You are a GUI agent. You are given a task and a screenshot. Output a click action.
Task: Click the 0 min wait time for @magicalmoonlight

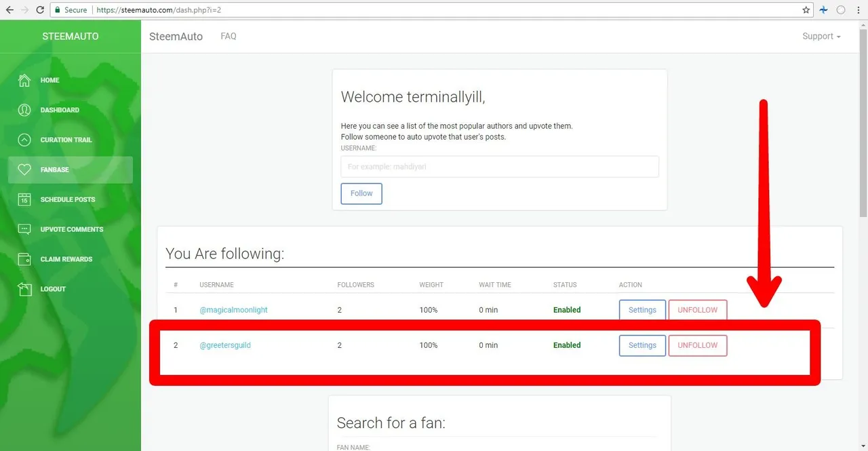(x=488, y=310)
